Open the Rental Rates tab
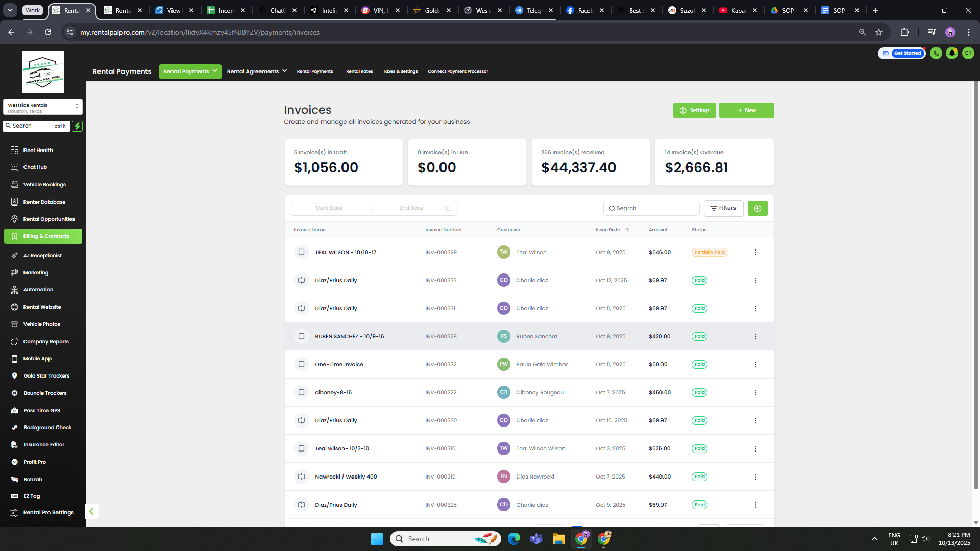 pyautogui.click(x=359, y=71)
